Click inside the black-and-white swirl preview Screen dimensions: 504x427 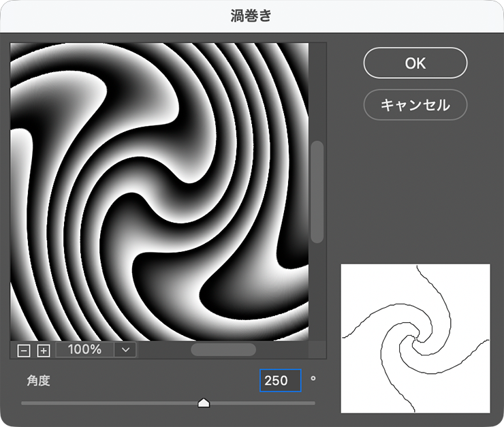(159, 191)
